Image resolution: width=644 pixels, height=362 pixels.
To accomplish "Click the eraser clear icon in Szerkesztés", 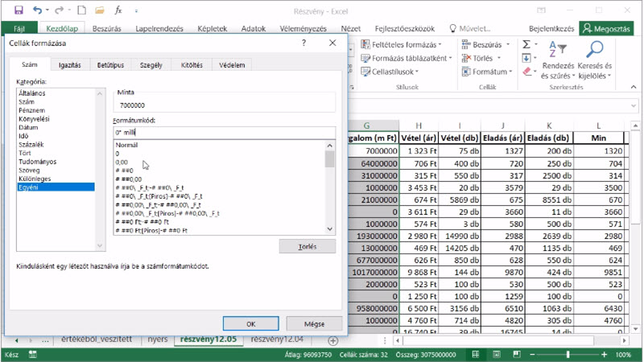I will [x=527, y=72].
